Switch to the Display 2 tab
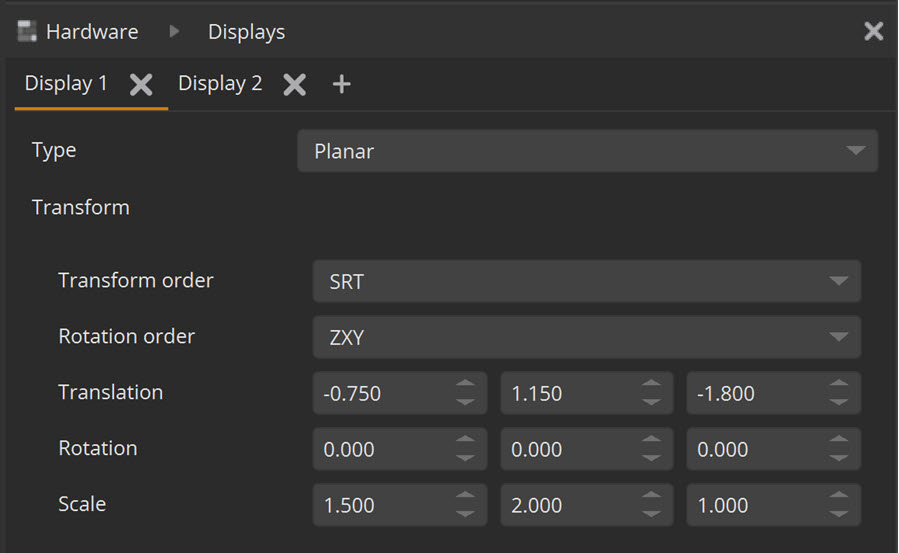Image resolution: width=899 pixels, height=553 pixels. click(x=220, y=84)
